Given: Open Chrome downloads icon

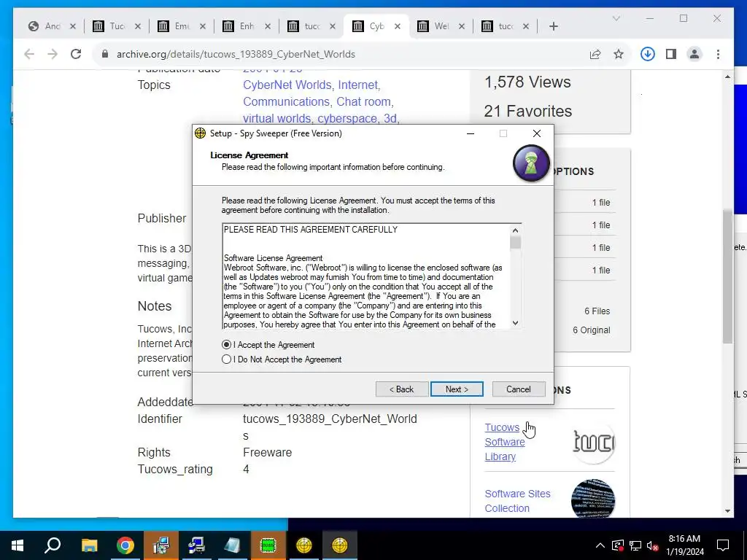Looking at the screenshot, I should [647, 54].
